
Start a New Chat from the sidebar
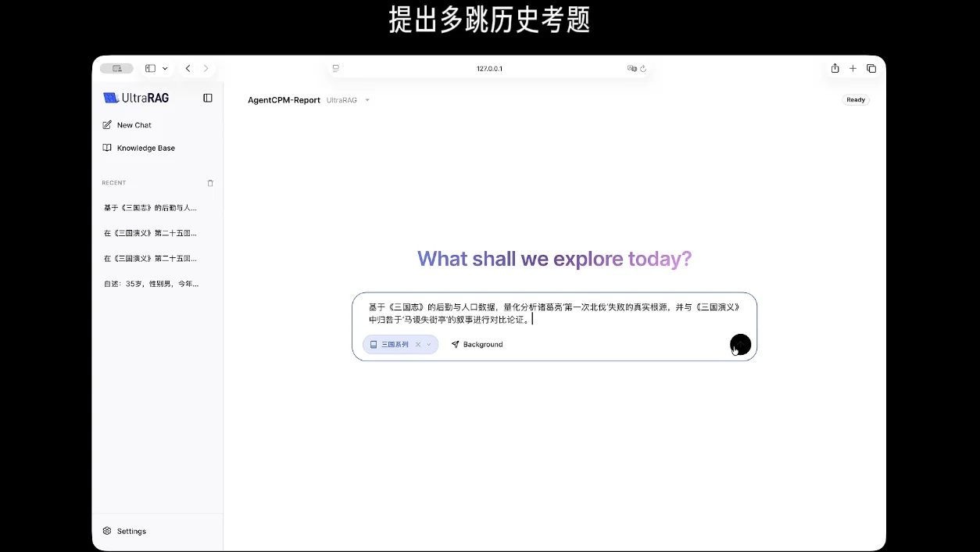pyautogui.click(x=127, y=124)
